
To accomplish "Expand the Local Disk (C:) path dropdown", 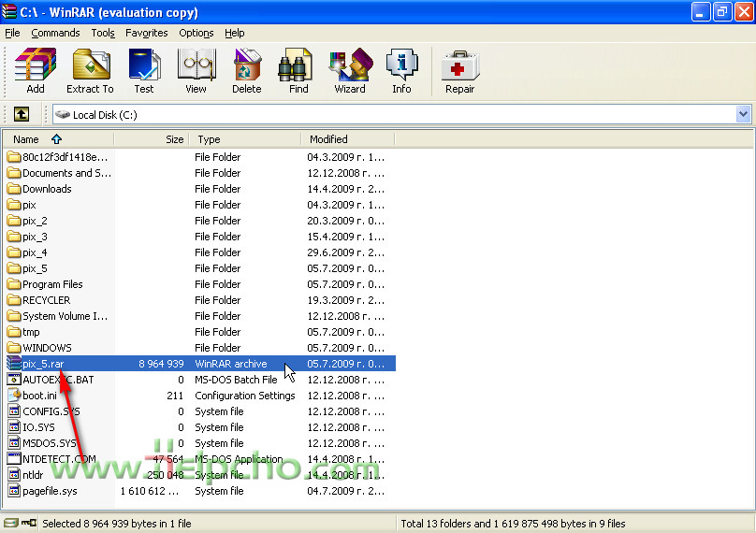I will point(743,114).
